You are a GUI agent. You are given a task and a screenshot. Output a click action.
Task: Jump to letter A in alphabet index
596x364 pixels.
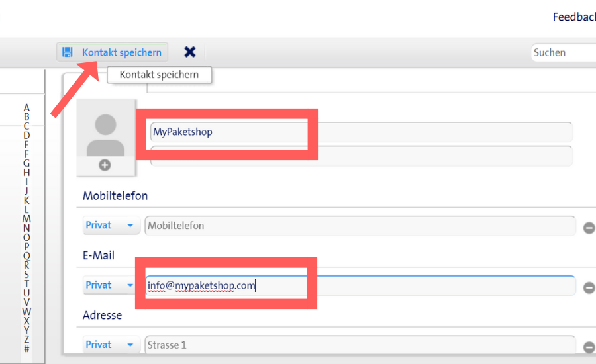26,107
